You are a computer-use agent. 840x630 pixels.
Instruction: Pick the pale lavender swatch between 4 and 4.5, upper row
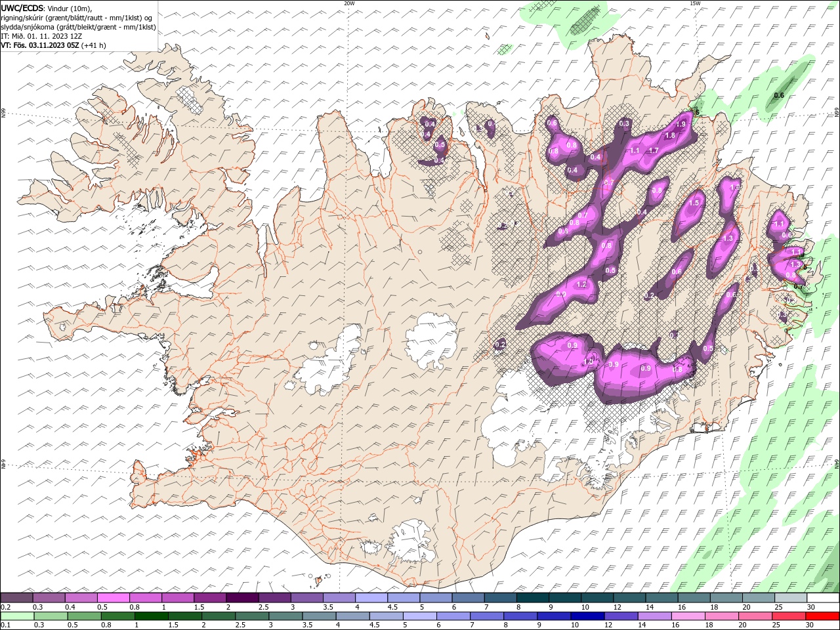(371, 598)
